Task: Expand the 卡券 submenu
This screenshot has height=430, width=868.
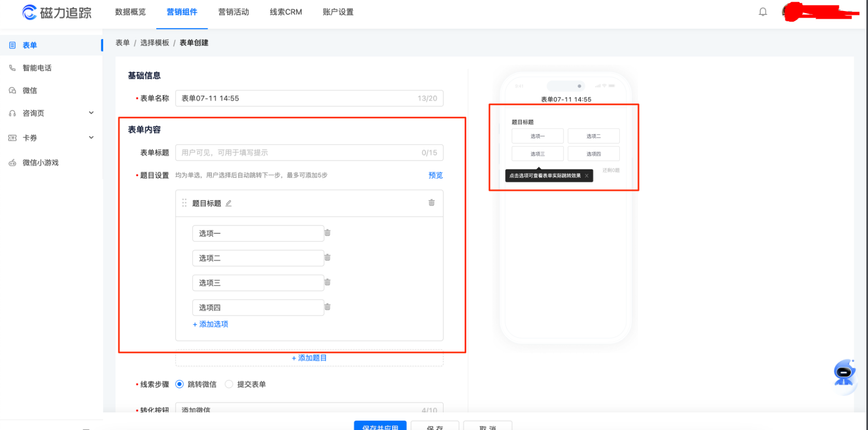Action: [91, 137]
